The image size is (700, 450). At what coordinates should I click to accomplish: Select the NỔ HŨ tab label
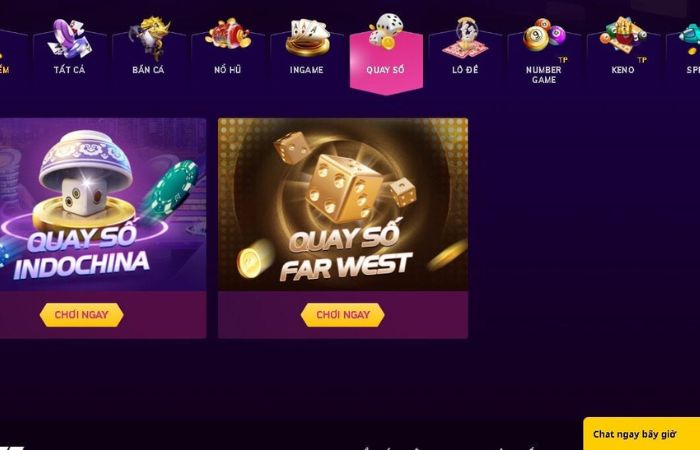[228, 70]
